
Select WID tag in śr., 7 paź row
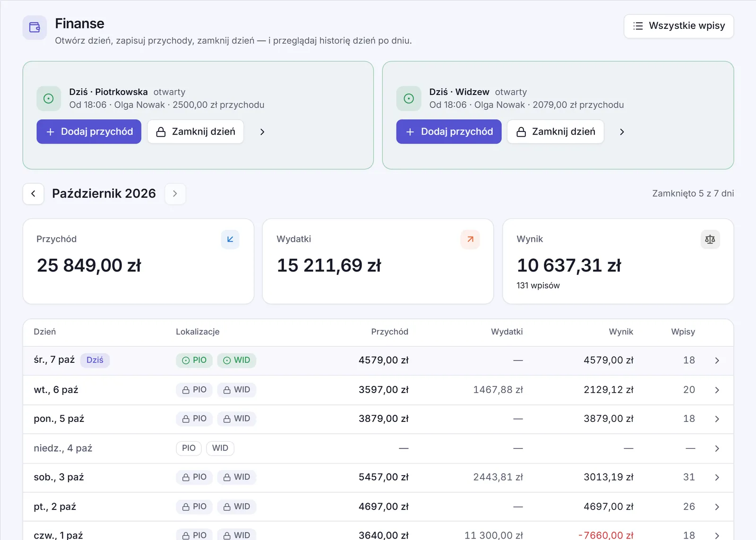237,360
